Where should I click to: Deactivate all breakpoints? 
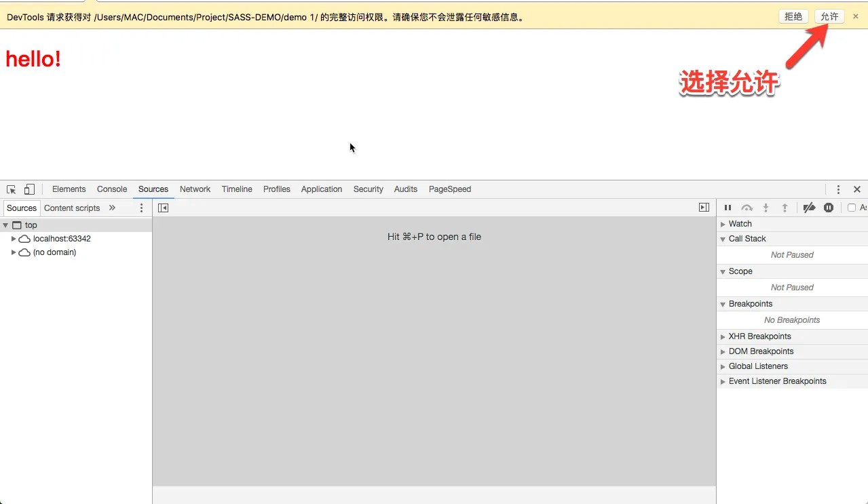pos(809,208)
